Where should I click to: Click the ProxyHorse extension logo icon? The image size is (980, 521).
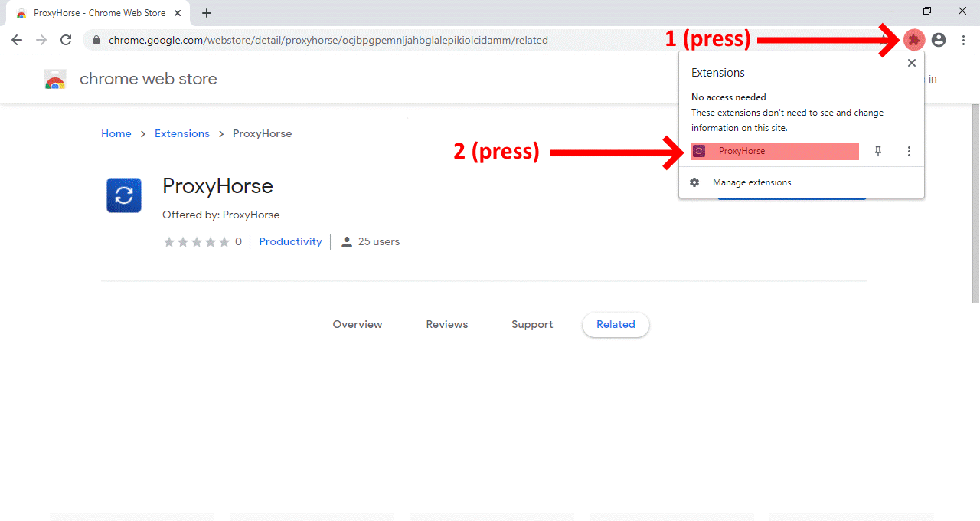pyautogui.click(x=123, y=195)
